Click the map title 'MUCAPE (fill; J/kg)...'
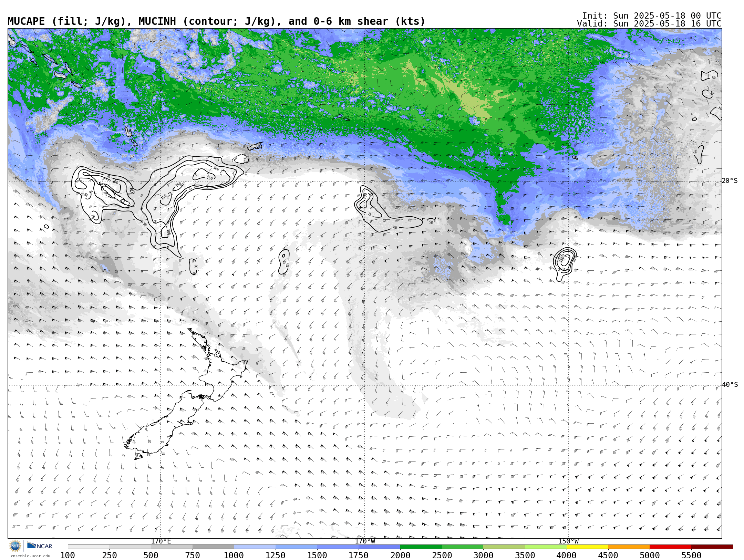The width and height of the screenshot is (744, 560). pyautogui.click(x=216, y=21)
